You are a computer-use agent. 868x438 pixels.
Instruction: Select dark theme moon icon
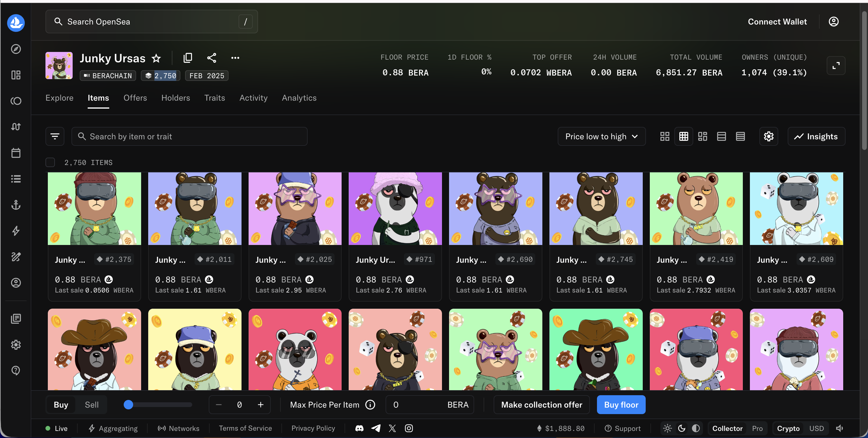click(x=682, y=428)
